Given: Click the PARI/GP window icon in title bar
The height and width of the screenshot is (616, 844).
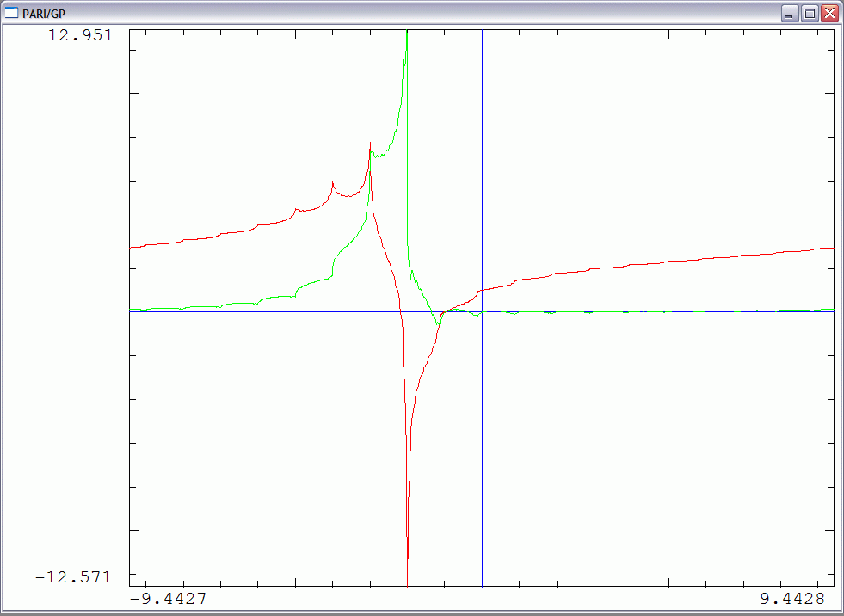Looking at the screenshot, I should point(11,13).
